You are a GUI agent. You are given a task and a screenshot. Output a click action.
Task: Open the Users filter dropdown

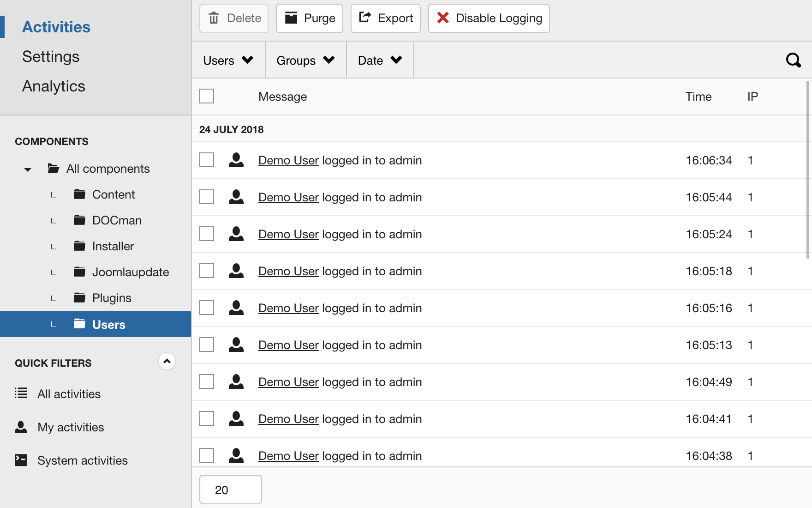pyautogui.click(x=228, y=60)
